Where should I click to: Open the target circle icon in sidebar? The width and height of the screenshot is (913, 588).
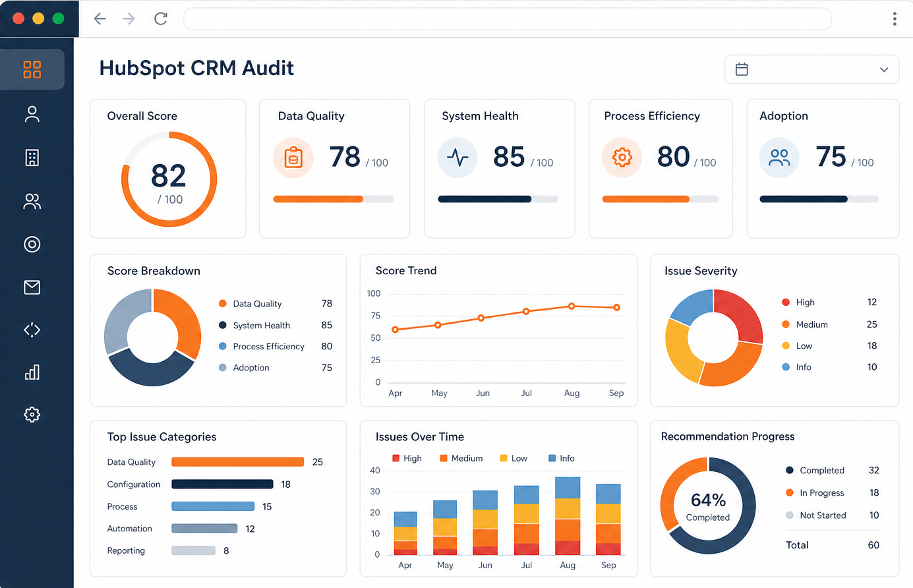tap(32, 244)
